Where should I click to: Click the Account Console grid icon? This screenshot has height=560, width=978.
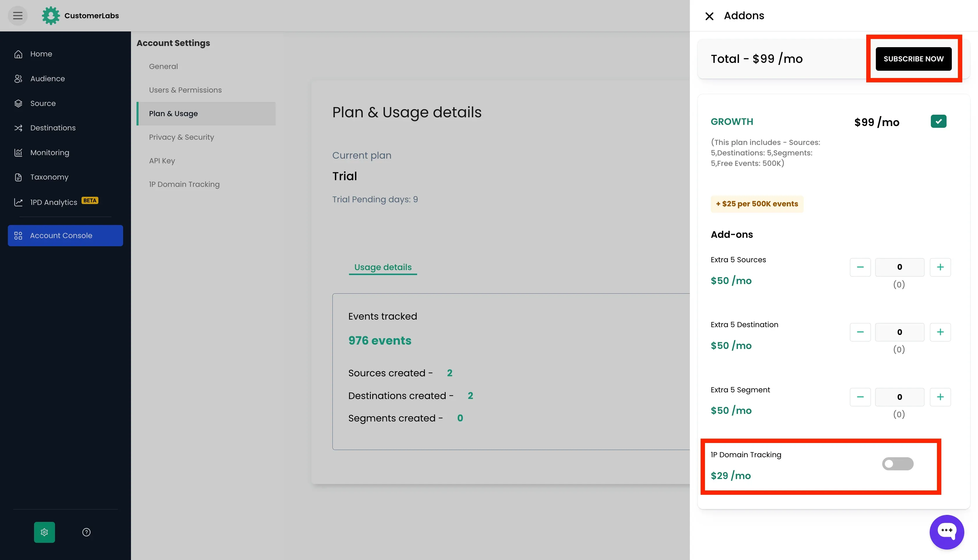(18, 236)
